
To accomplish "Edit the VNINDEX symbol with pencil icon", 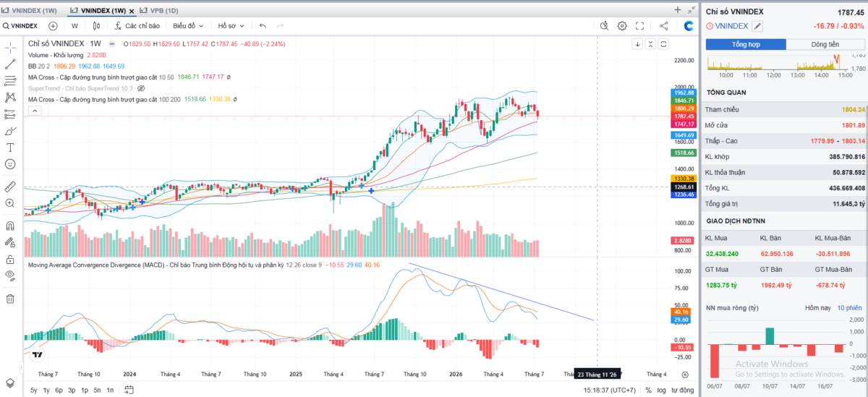I will [757, 26].
